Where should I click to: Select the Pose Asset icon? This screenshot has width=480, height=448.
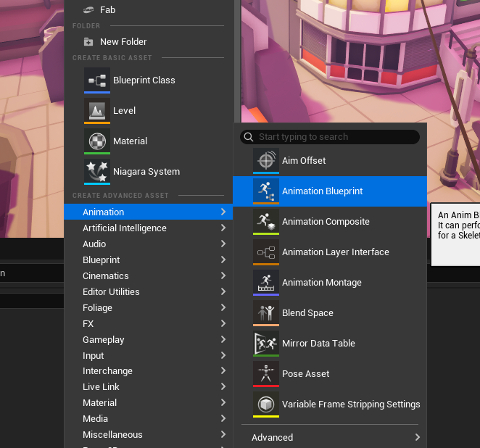click(266, 374)
